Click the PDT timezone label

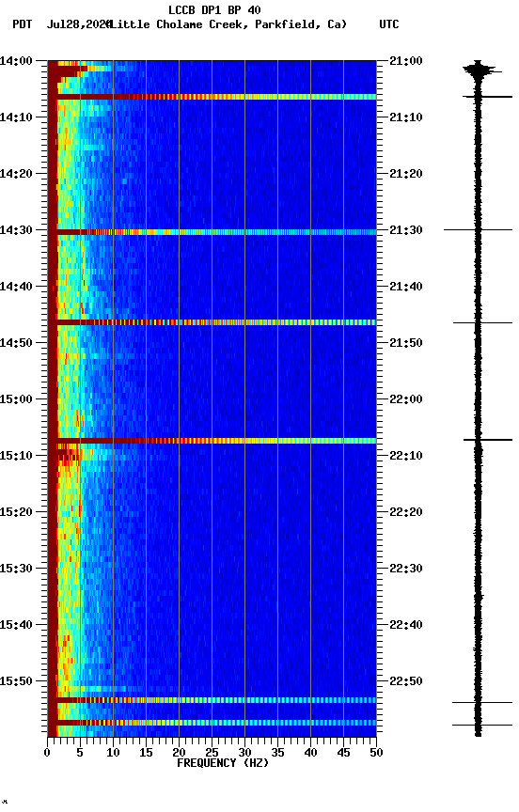click(23, 24)
